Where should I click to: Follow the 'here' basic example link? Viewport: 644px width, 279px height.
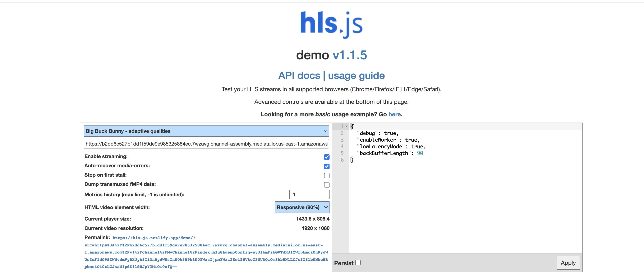click(x=395, y=114)
